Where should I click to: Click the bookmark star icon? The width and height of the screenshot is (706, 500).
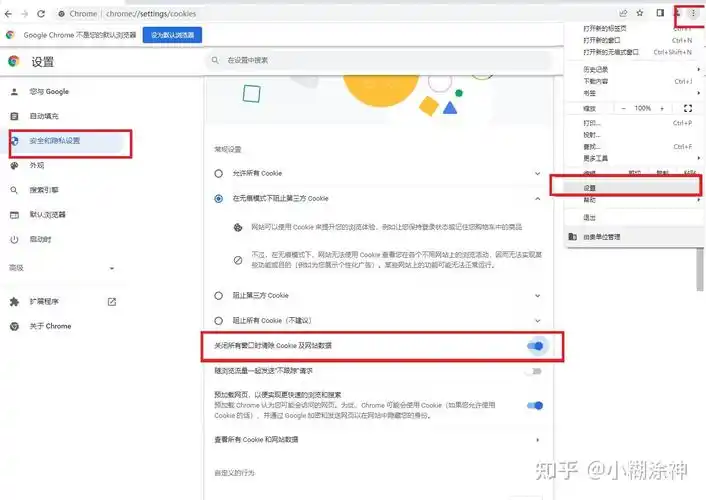point(639,13)
